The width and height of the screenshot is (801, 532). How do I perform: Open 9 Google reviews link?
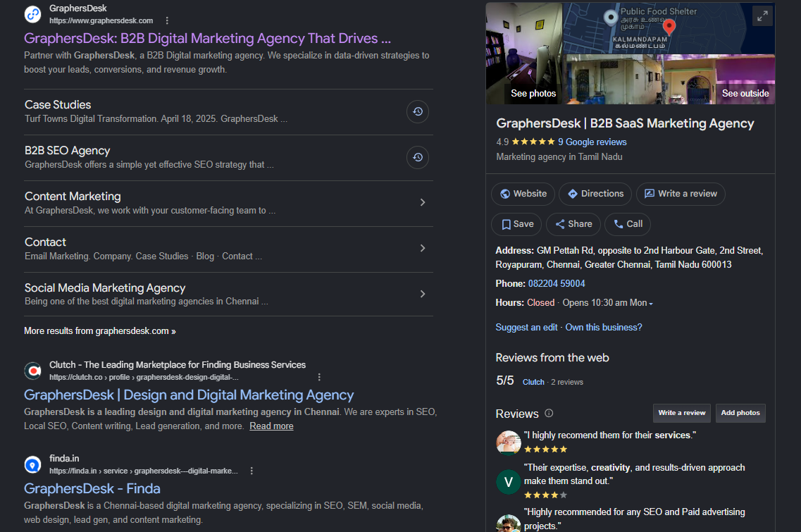pyautogui.click(x=592, y=142)
